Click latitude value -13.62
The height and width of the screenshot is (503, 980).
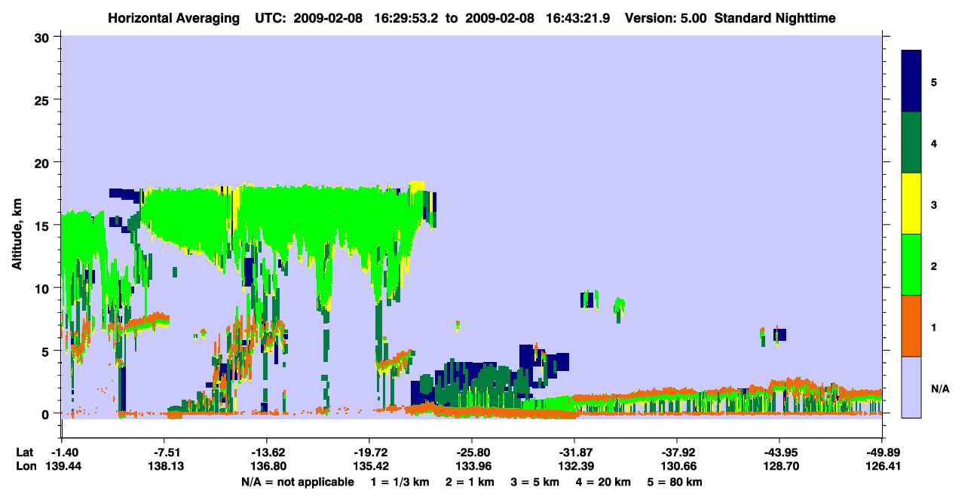266,452
